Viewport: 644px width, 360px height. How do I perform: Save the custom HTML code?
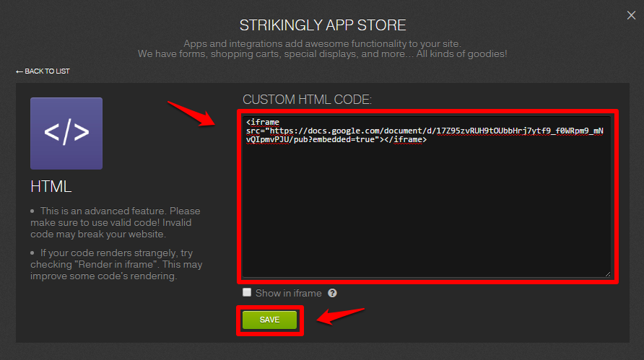(x=269, y=320)
